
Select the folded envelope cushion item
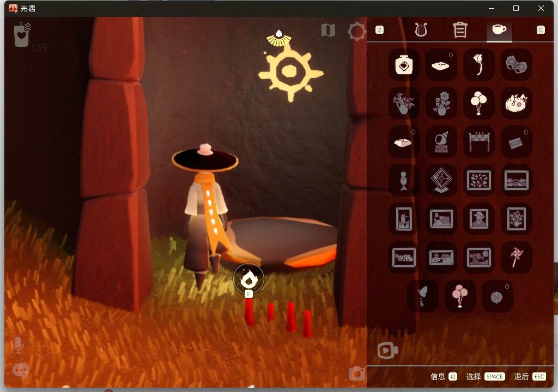click(404, 142)
